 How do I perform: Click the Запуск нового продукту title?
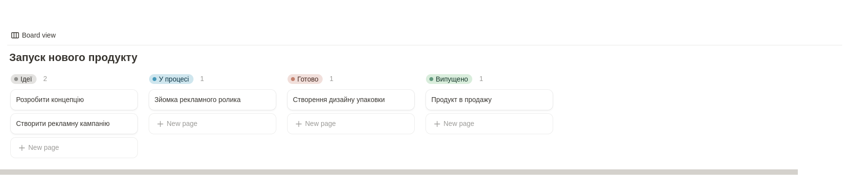pyautogui.click(x=73, y=58)
